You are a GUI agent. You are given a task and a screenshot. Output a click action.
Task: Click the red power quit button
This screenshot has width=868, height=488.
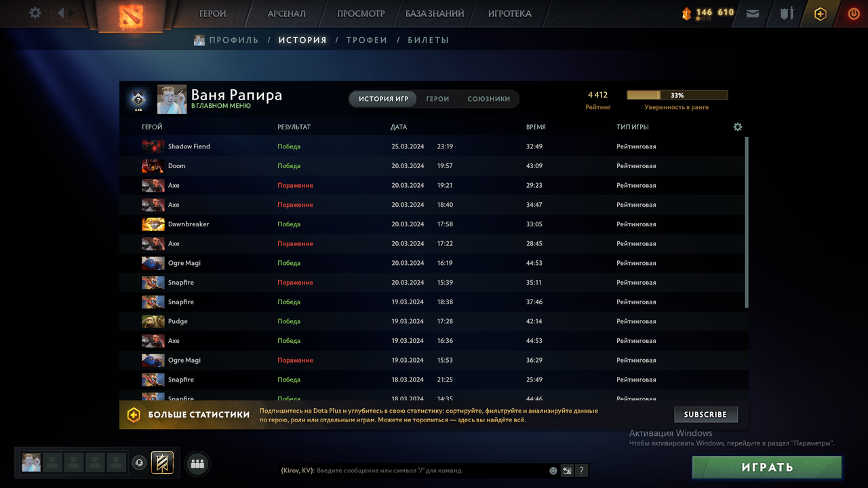(854, 13)
